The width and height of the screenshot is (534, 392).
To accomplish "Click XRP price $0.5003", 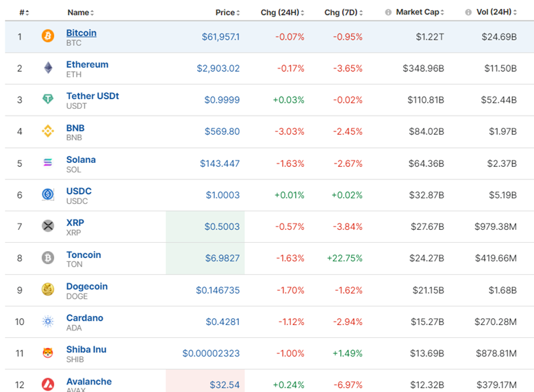I will [222, 226].
